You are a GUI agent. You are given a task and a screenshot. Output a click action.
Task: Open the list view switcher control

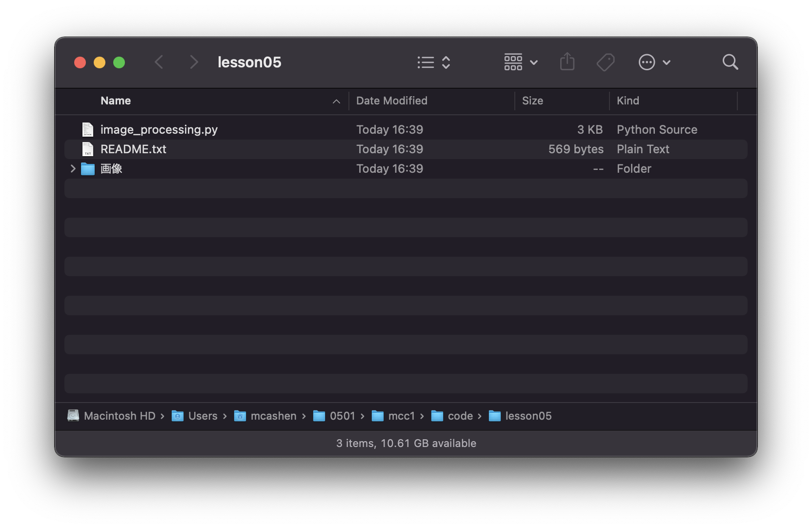(433, 62)
